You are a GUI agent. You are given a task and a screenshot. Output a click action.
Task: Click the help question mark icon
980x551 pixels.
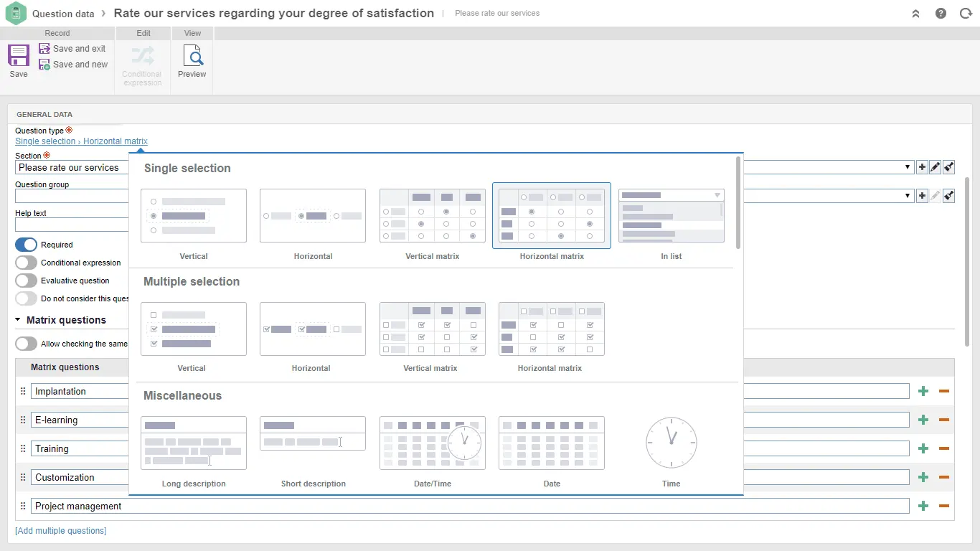[x=941, y=14]
